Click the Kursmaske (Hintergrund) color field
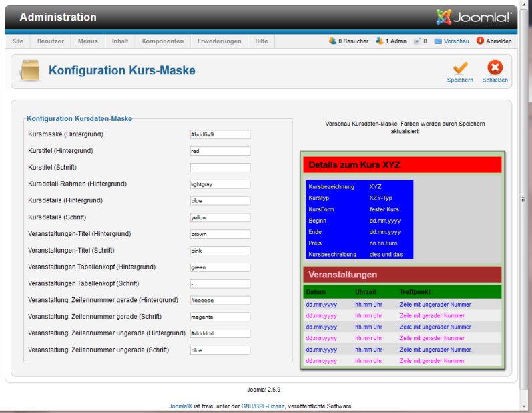The height and width of the screenshot is (413, 532). 220,134
